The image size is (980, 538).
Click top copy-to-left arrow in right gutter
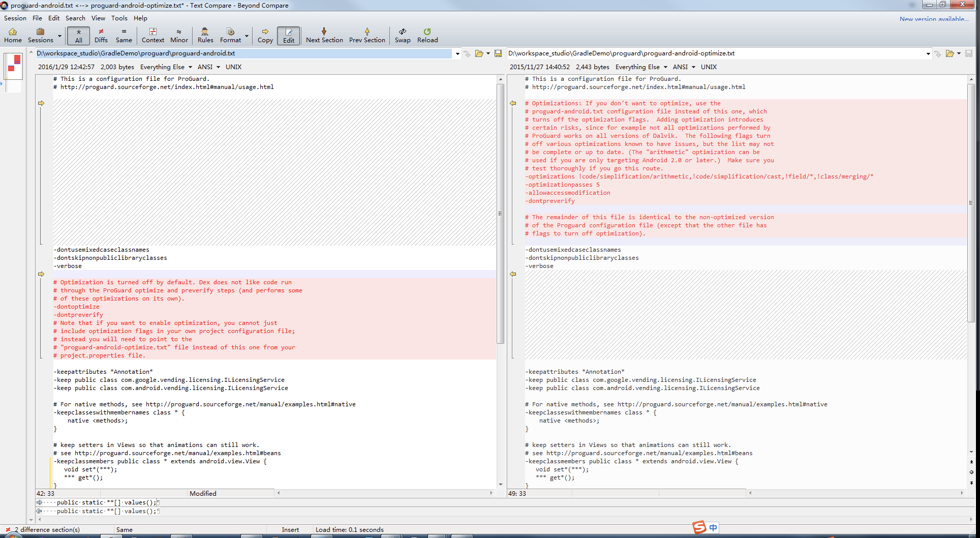(x=513, y=103)
